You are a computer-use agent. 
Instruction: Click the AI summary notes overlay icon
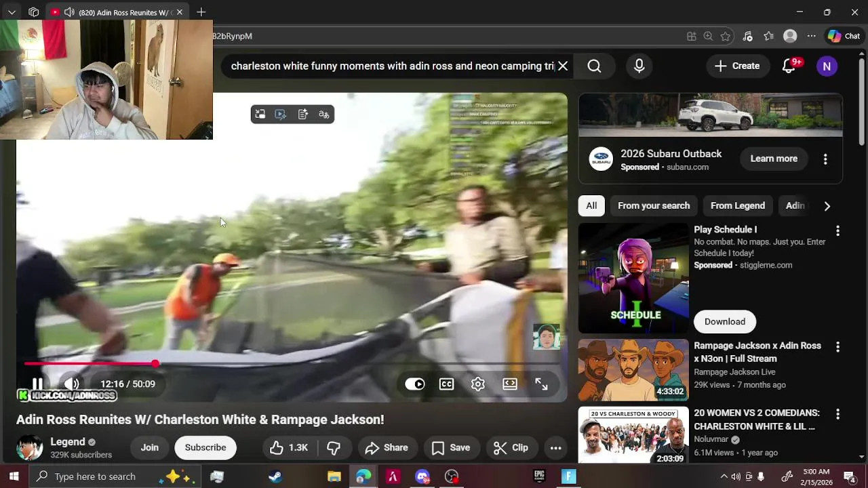pyautogui.click(x=302, y=115)
